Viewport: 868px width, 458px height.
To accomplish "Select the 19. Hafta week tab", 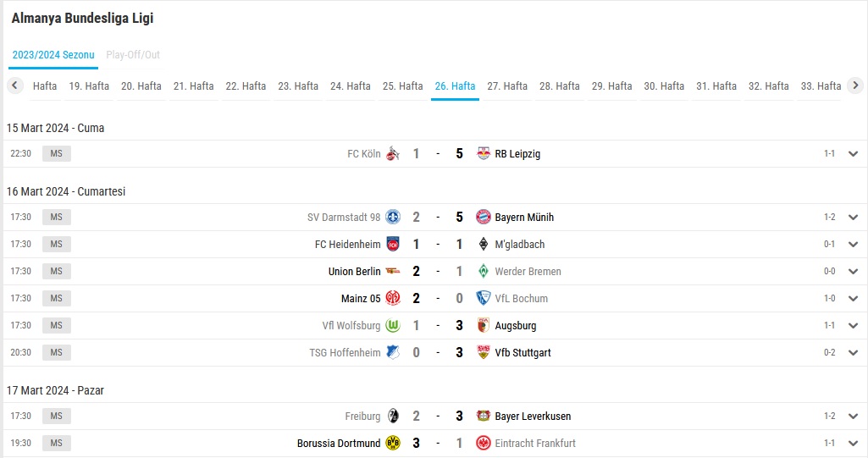I will pos(89,86).
